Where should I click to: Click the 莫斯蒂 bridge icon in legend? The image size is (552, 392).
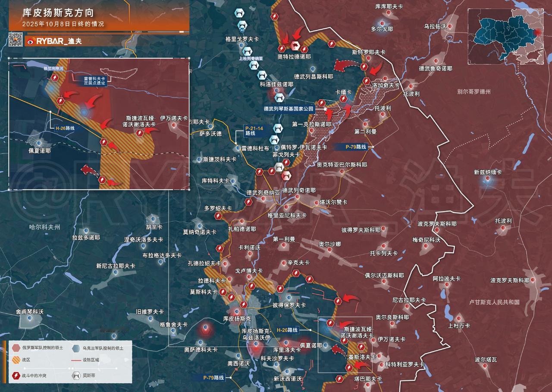pyautogui.click(x=76, y=375)
